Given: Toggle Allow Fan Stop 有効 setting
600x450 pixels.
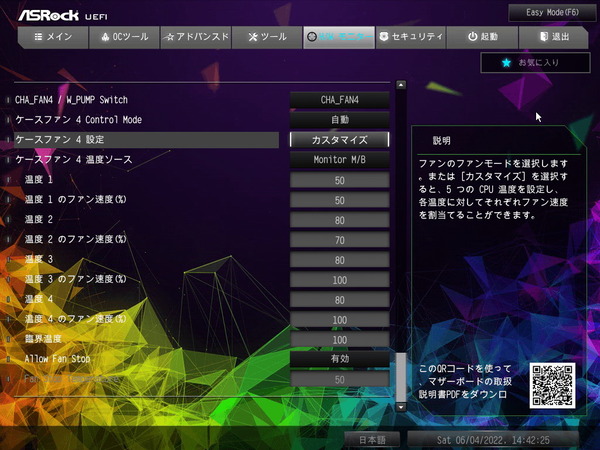Looking at the screenshot, I should tap(340, 359).
